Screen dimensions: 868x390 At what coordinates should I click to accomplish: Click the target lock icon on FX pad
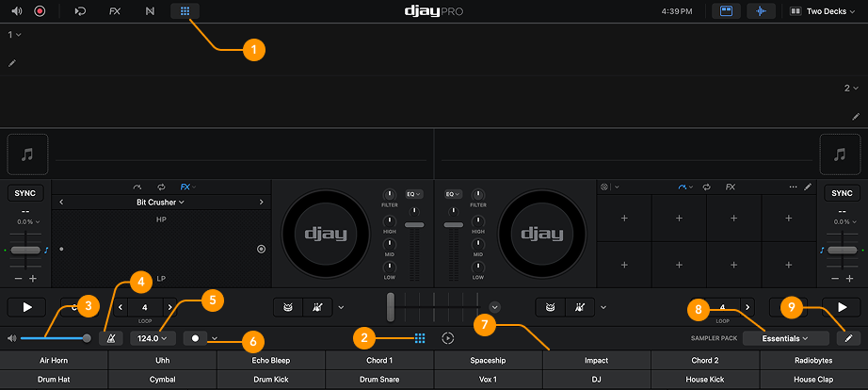tap(262, 250)
